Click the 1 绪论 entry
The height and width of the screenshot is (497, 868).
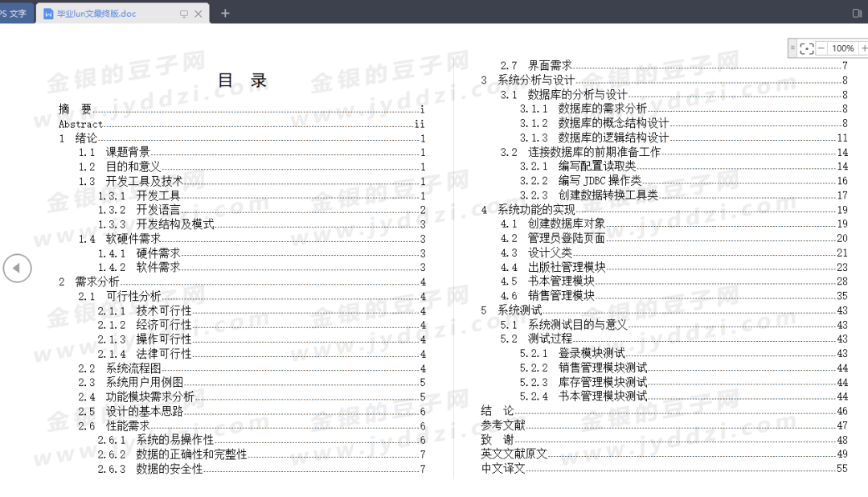coord(241,138)
